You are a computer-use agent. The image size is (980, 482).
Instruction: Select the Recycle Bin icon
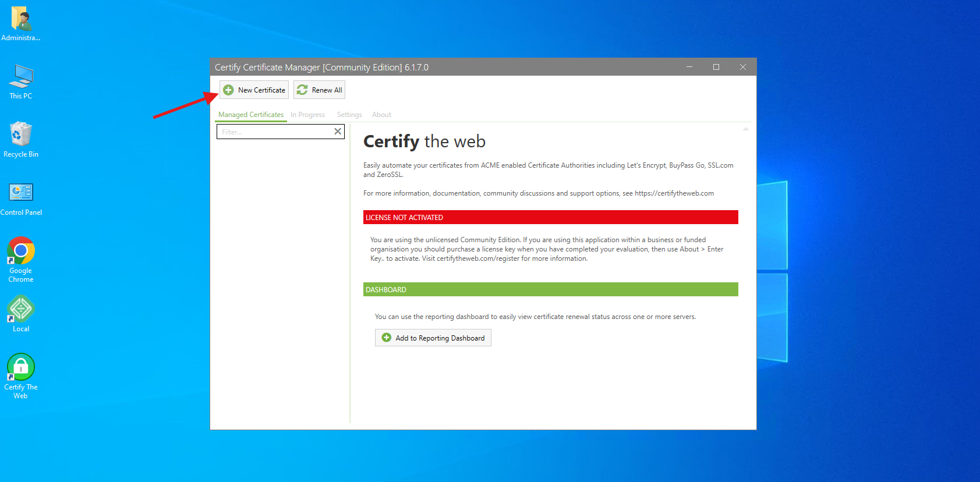click(x=21, y=140)
